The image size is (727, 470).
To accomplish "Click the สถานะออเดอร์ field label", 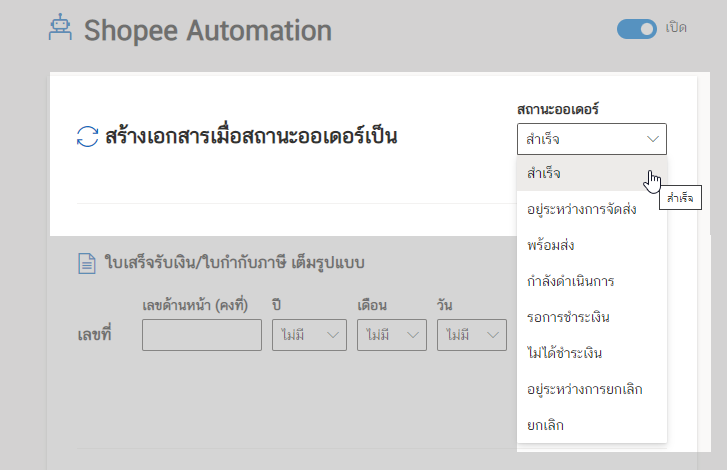I will (x=558, y=109).
